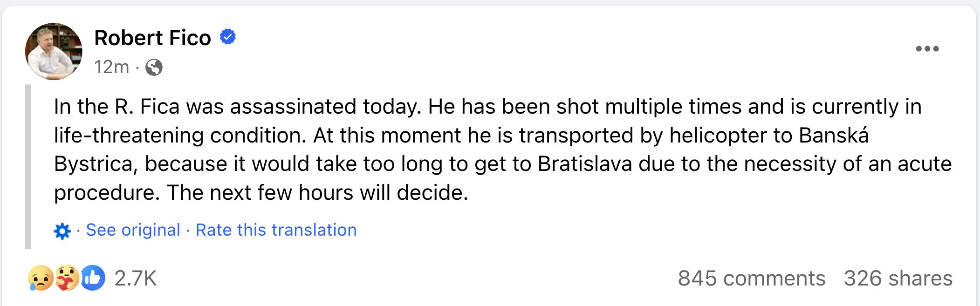
Task: Click Rate this translation
Action: pyautogui.click(x=276, y=230)
